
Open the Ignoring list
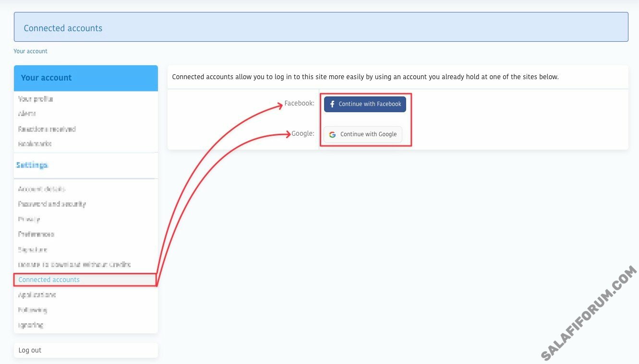[31, 325]
